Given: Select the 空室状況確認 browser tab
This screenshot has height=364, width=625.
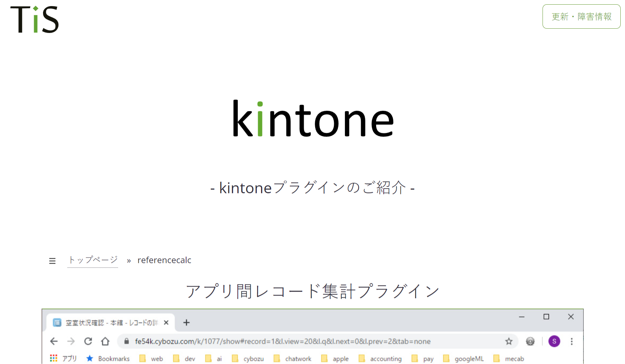Looking at the screenshot, I should point(111,323).
